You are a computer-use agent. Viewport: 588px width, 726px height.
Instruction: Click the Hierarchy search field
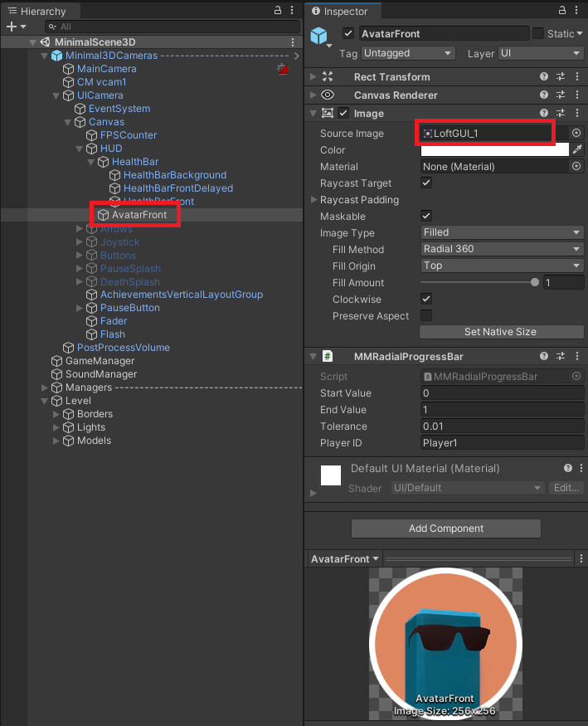[173, 27]
